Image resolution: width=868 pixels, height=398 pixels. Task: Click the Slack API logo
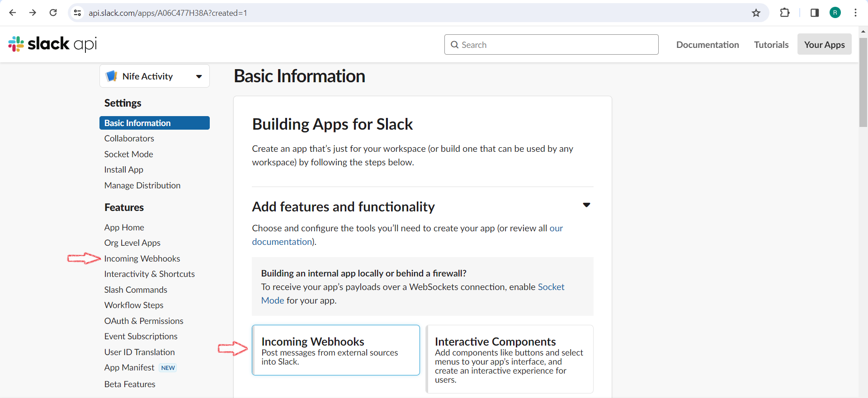tap(52, 44)
